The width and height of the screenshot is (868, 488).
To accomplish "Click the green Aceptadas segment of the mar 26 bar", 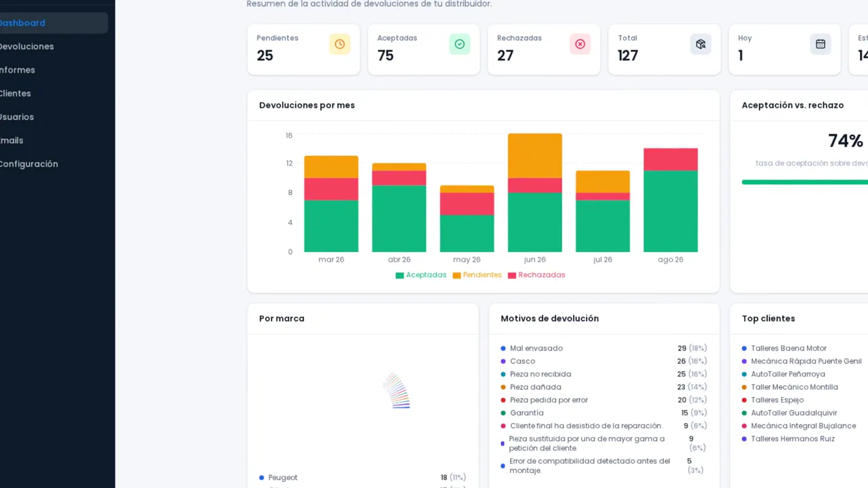I will (332, 226).
